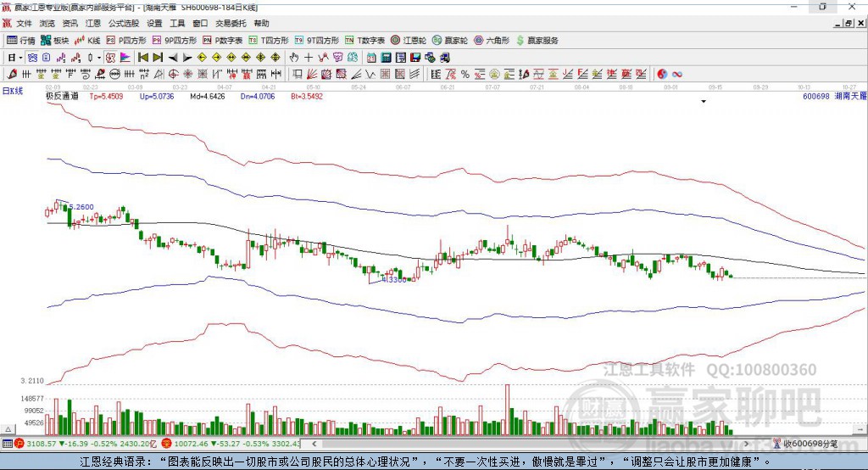Select the red pencil drawing tool
Image resolution: width=868 pixels, height=470 pixels.
click(x=12, y=74)
